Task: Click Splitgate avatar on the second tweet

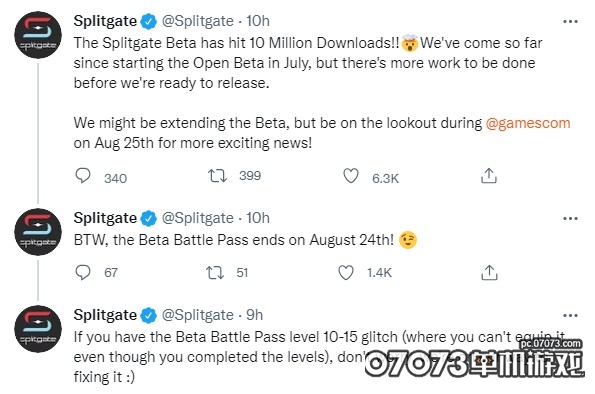Action: 38,232
